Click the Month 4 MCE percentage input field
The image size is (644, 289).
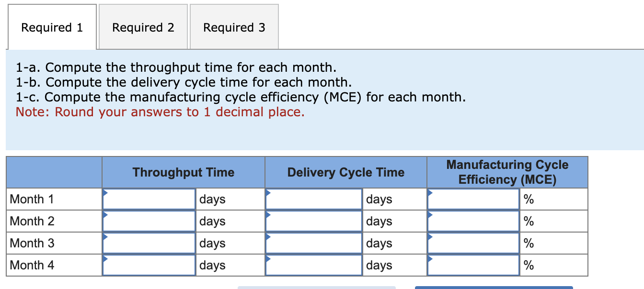point(473,265)
